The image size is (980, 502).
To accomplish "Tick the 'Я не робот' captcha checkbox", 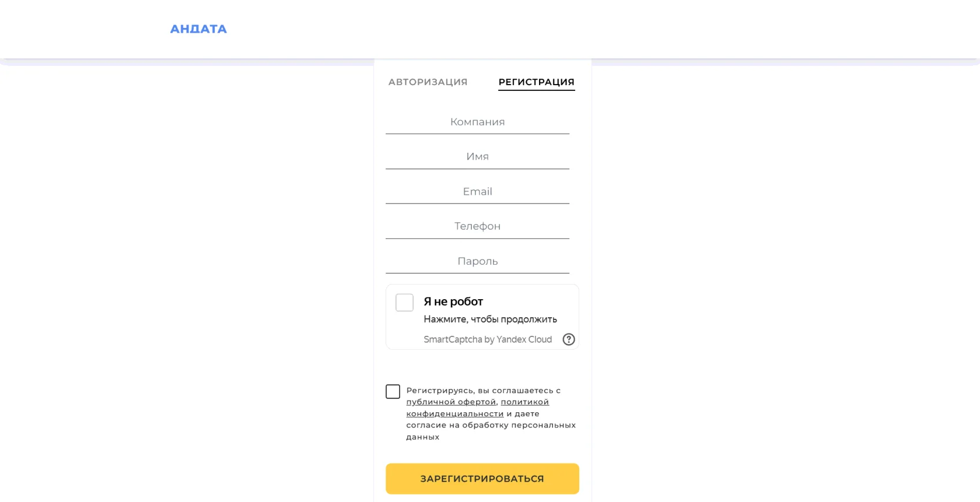I will click(x=404, y=303).
